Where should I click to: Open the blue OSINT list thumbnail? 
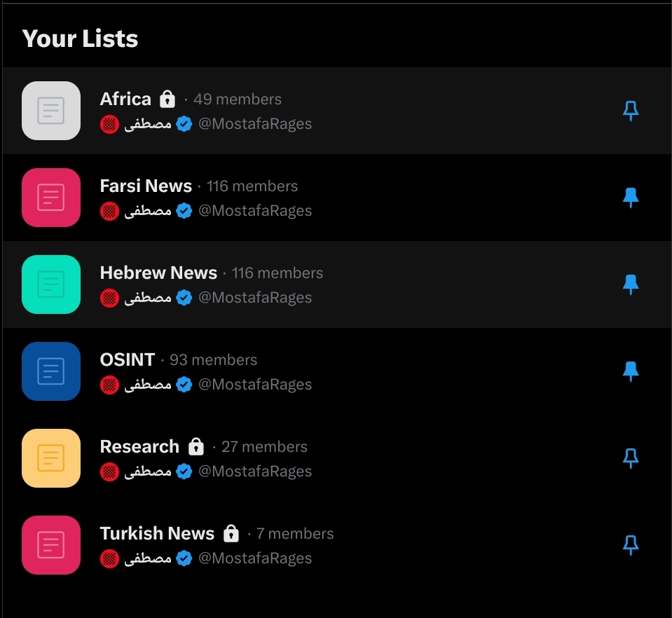[x=51, y=371]
